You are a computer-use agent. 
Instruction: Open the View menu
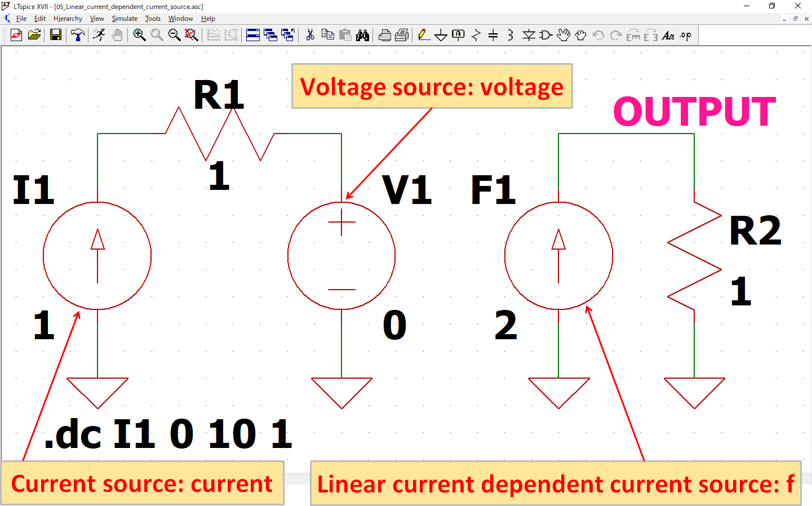[97, 19]
